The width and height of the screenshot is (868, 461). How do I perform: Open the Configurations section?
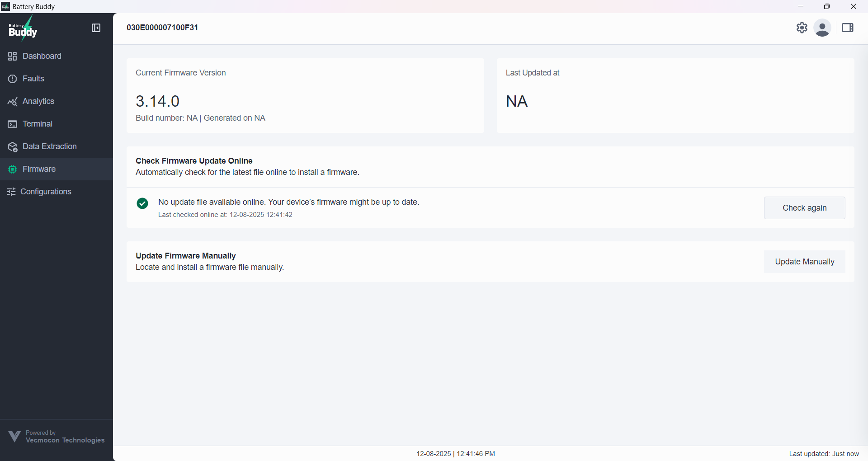click(46, 192)
